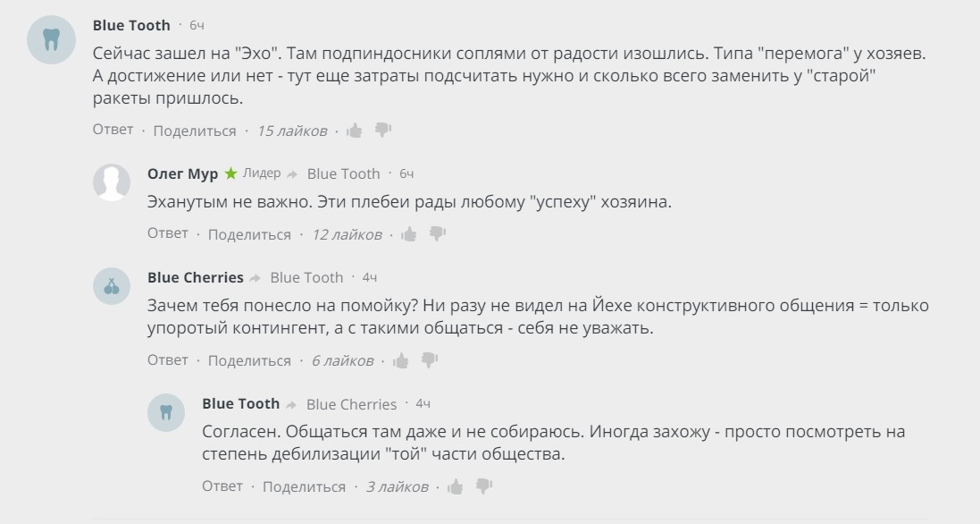Click the Blue Cherries cherry avatar
980x524 pixels.
112,287
